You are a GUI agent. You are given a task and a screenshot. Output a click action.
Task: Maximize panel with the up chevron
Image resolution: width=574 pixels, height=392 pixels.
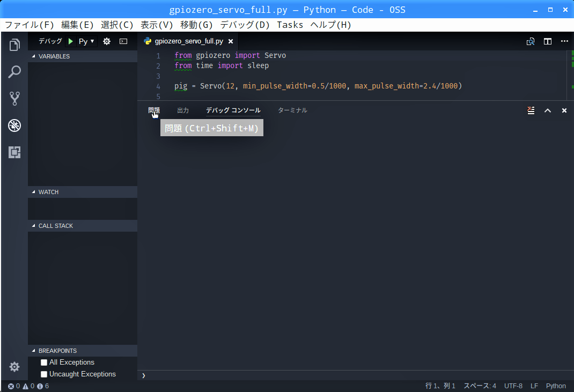[x=548, y=110]
